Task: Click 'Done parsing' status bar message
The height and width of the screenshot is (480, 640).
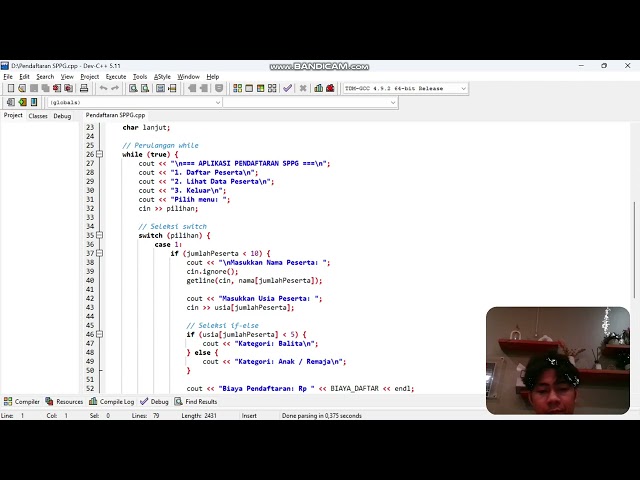Action: click(322, 416)
